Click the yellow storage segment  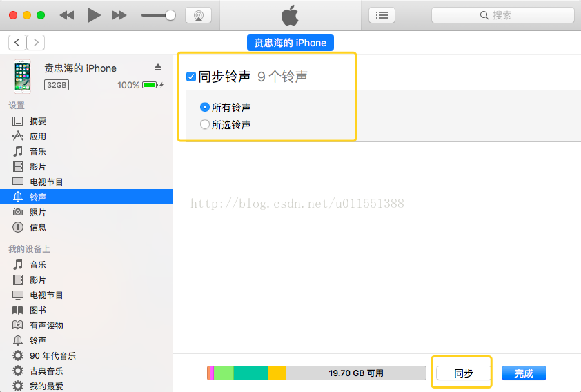[x=277, y=373]
